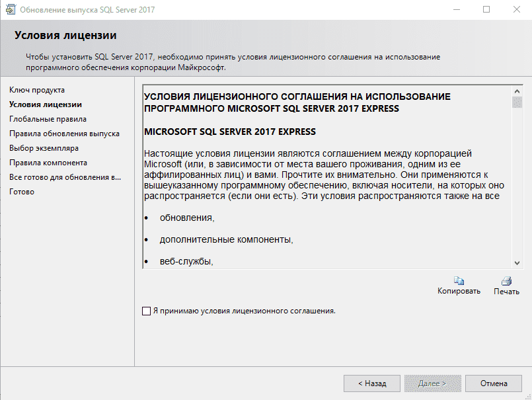This screenshot has height=400, width=532.
Task: Select the 'Выбор экземпляра' sidebar step
Action: tap(44, 148)
